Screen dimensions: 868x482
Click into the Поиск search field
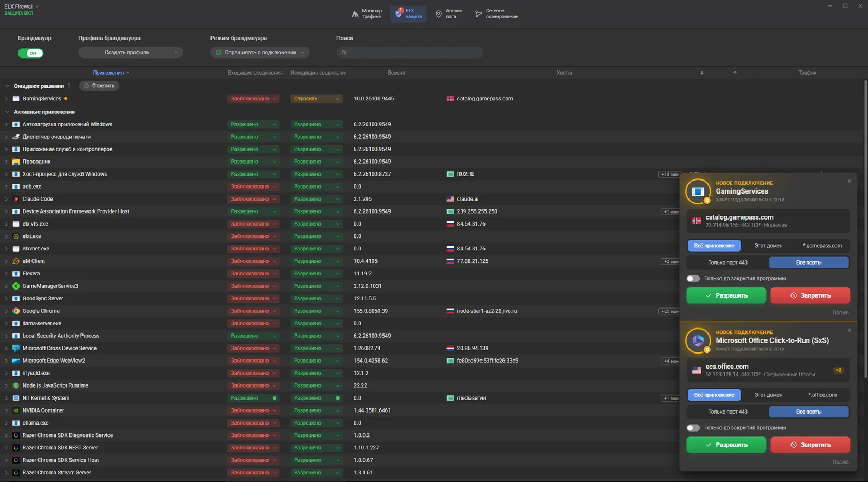(x=410, y=53)
